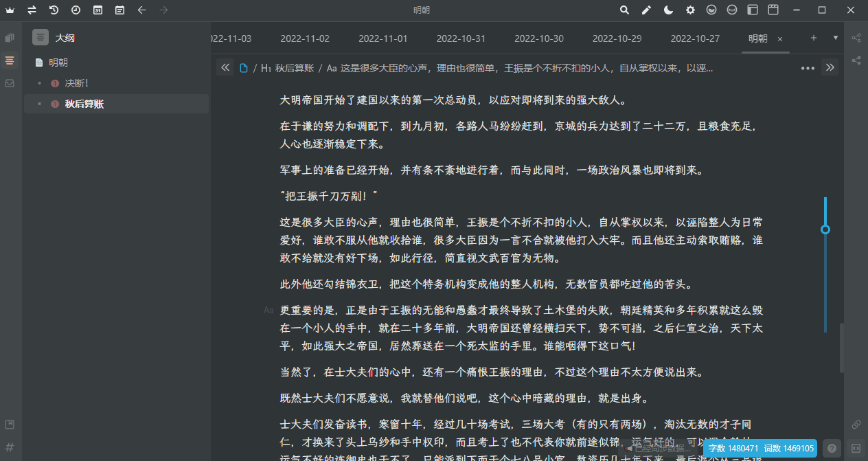Open the tab list dropdown triangle
This screenshot has width=868, height=461.
point(836,38)
